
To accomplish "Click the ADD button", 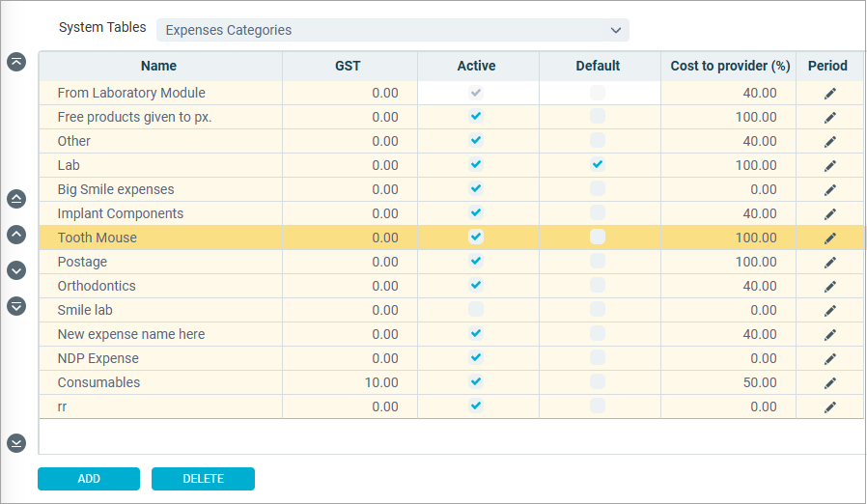I will pyautogui.click(x=89, y=479).
